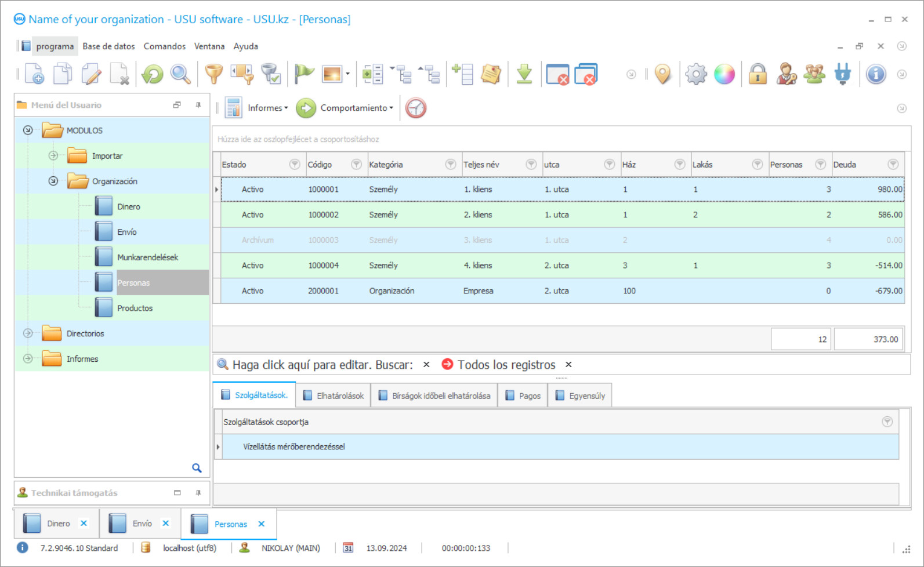
Task: Select Productos in the tree
Action: 135,308
